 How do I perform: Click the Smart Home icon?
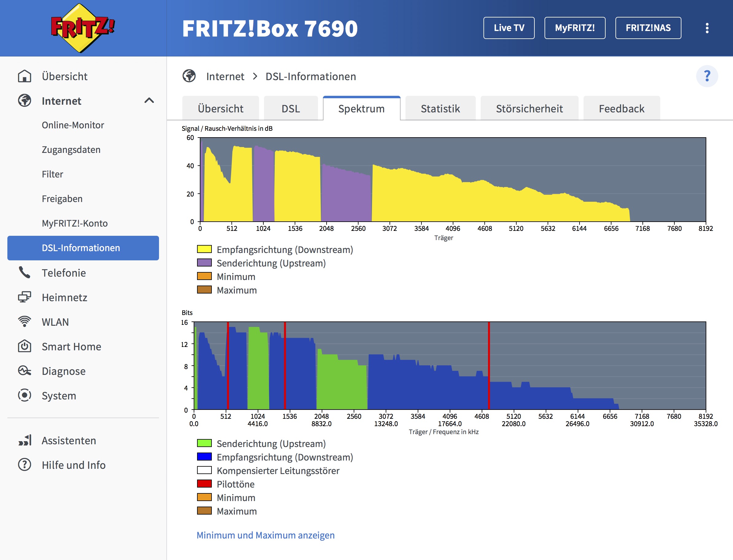(x=24, y=346)
